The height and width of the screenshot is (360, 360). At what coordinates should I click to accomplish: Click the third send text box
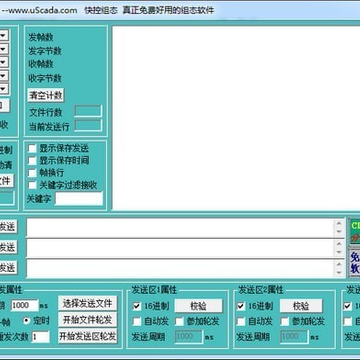(185, 268)
